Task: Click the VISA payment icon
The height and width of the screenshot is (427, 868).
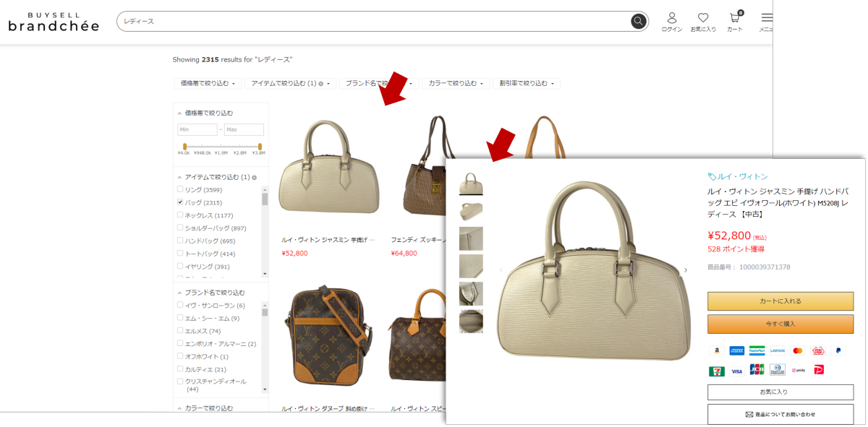Action: point(736,371)
